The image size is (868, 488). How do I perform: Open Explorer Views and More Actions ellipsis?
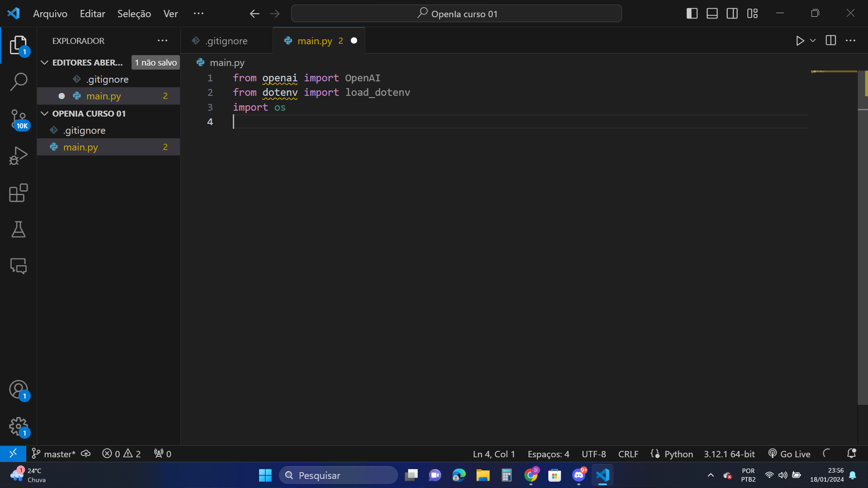pos(162,41)
